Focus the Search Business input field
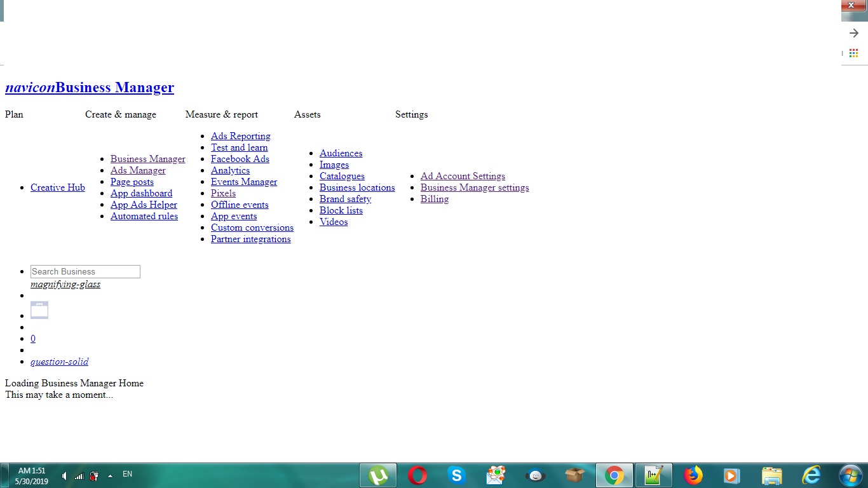Image resolution: width=868 pixels, height=488 pixels. click(x=85, y=271)
